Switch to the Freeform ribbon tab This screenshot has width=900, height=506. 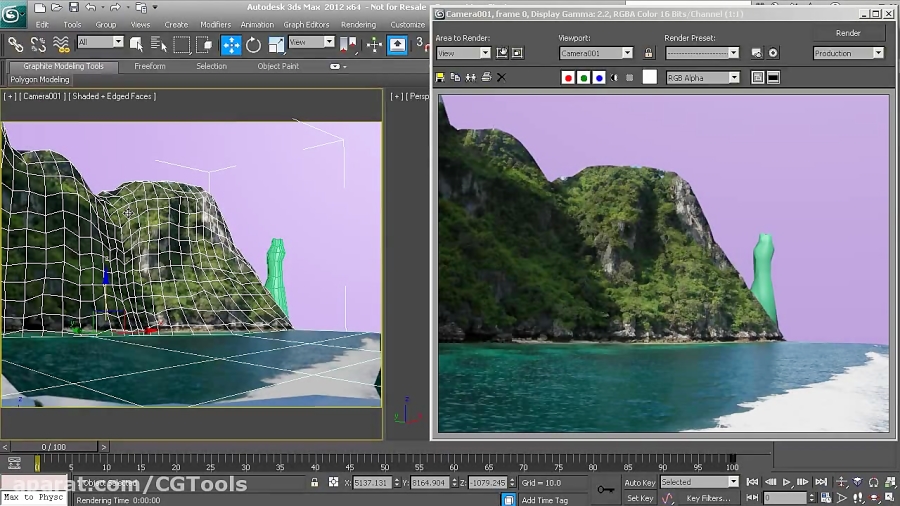pos(150,66)
